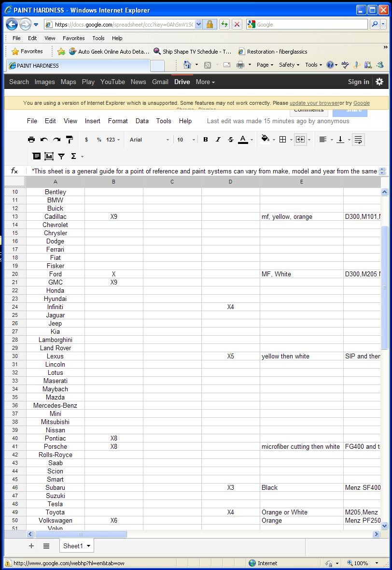This screenshot has height=570, width=392.
Task: Open the spreadsheet Format menu
Action: [118, 121]
